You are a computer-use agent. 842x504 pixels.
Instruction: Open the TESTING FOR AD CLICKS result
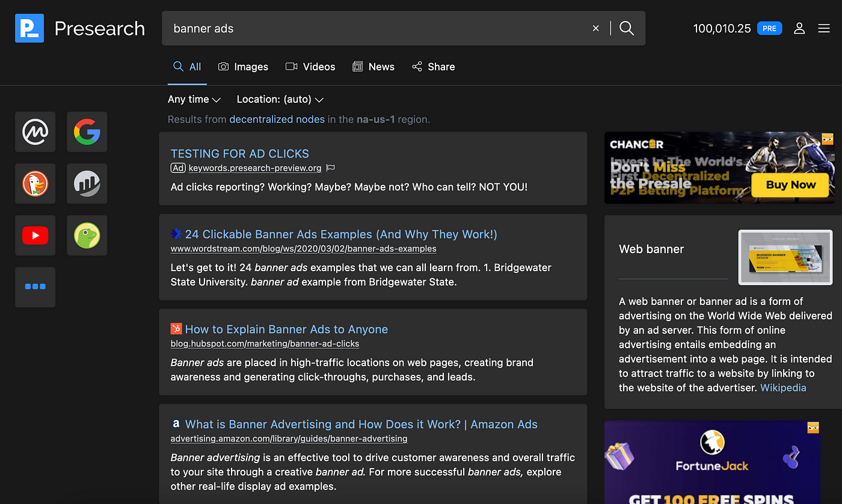(240, 153)
